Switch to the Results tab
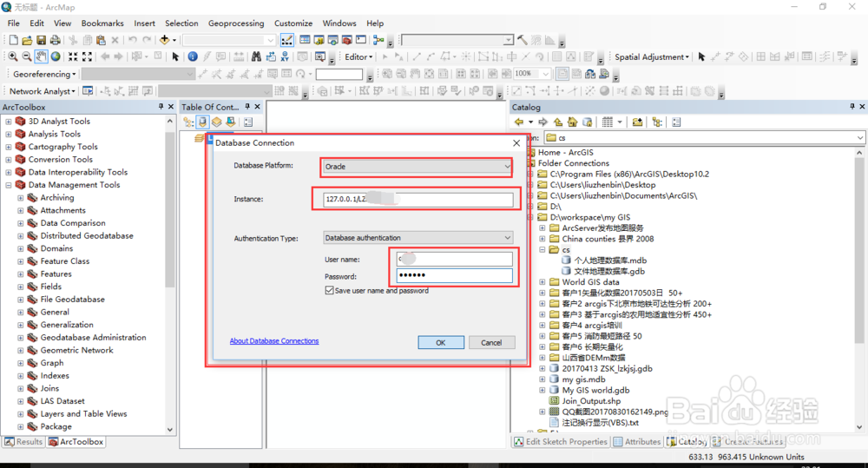 click(x=23, y=441)
